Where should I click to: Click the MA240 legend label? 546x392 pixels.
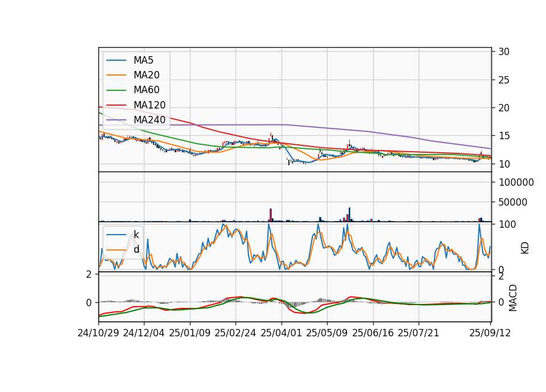coord(150,120)
